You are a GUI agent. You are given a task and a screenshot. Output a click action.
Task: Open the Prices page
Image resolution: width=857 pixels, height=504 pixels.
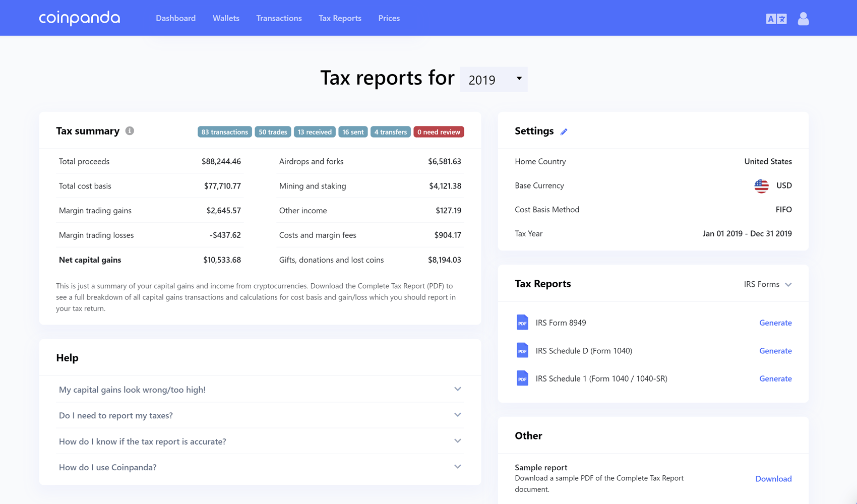[389, 18]
